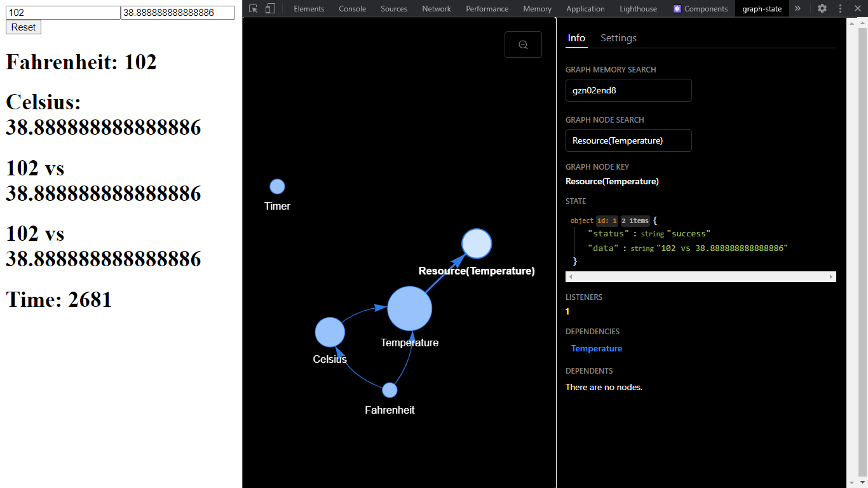Viewport: 868px width, 488px height.
Task: Open the three-dot customize DevTools menu
Action: coord(840,8)
